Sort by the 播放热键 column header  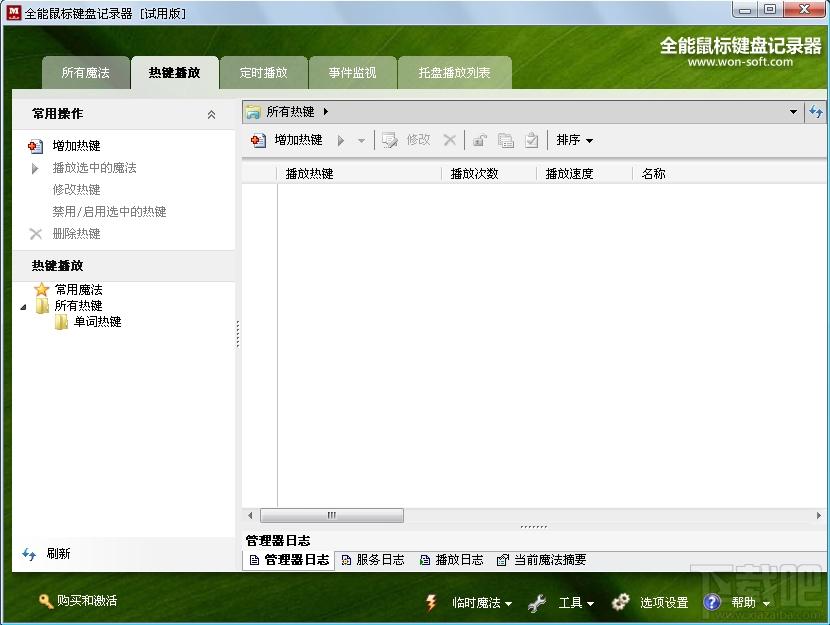tap(359, 174)
